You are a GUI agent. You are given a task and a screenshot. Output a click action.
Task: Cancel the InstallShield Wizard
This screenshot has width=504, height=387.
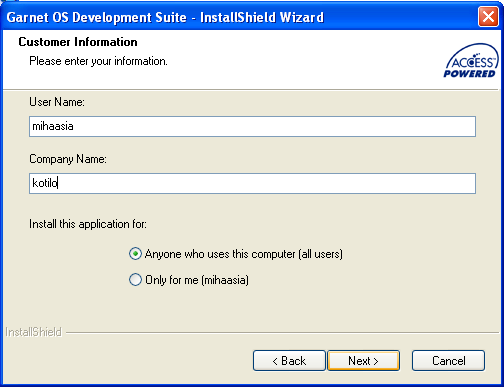[448, 360]
